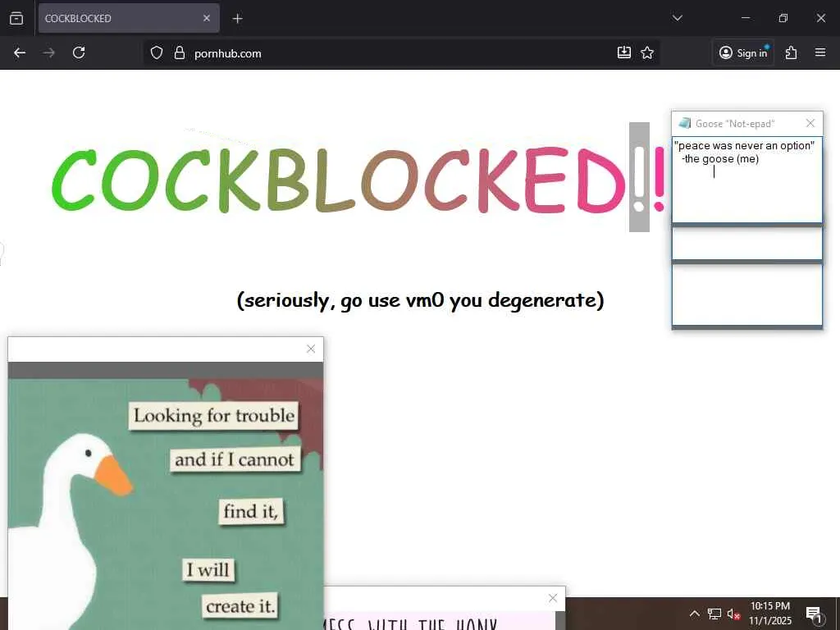
Task: Close the goose meme image popup
Action: (x=311, y=349)
